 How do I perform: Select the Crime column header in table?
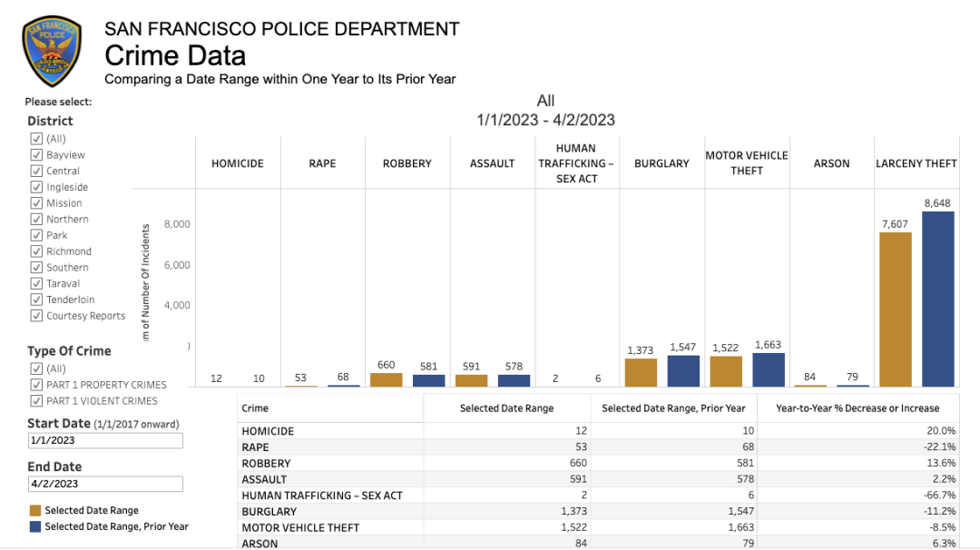[255, 408]
